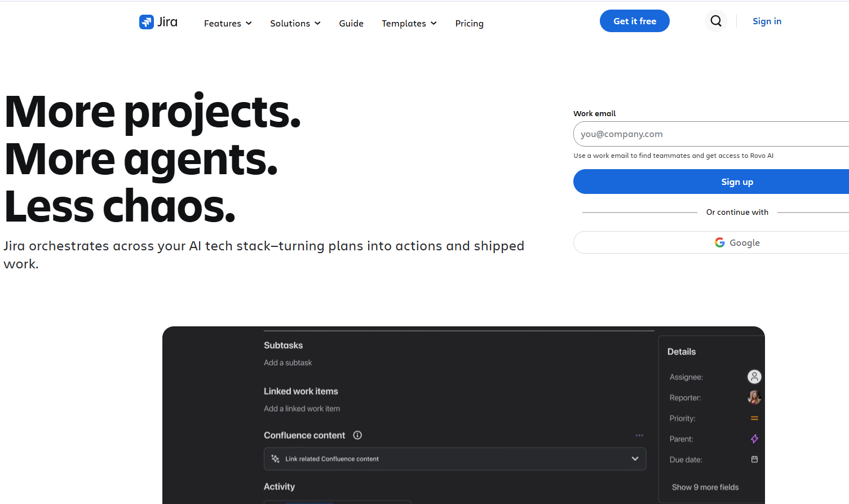Expand the Solutions menu
The height and width of the screenshot is (504, 849).
[295, 23]
